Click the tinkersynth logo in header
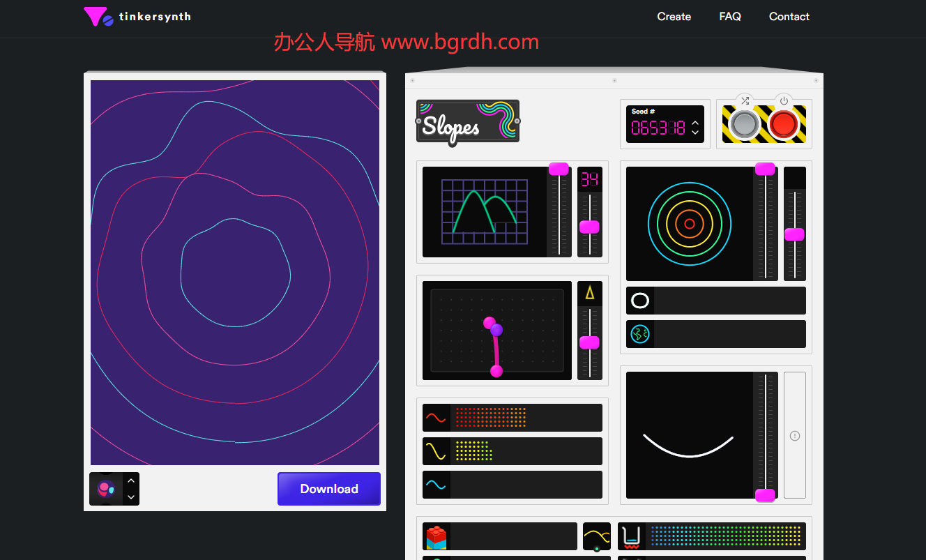Viewport: 926px width, 560px height. point(137,17)
